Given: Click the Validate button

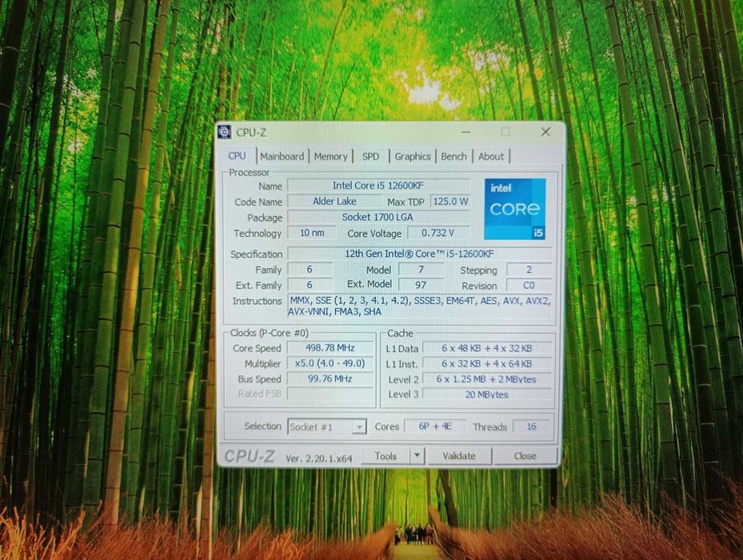Looking at the screenshot, I should pos(459,456).
